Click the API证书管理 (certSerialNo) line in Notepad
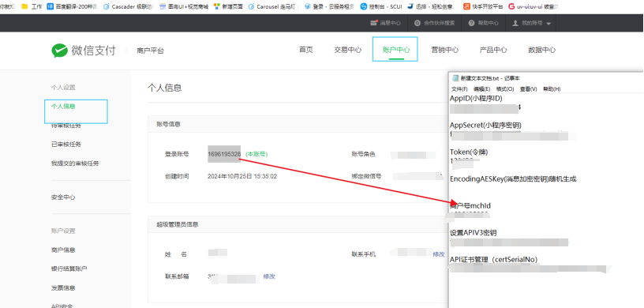644x308 pixels. point(494,260)
